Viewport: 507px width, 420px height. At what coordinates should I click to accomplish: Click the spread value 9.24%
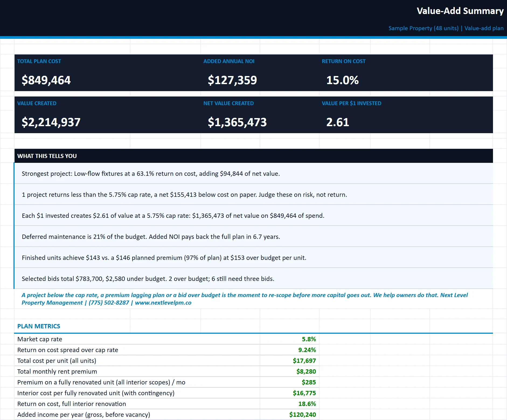point(307,350)
